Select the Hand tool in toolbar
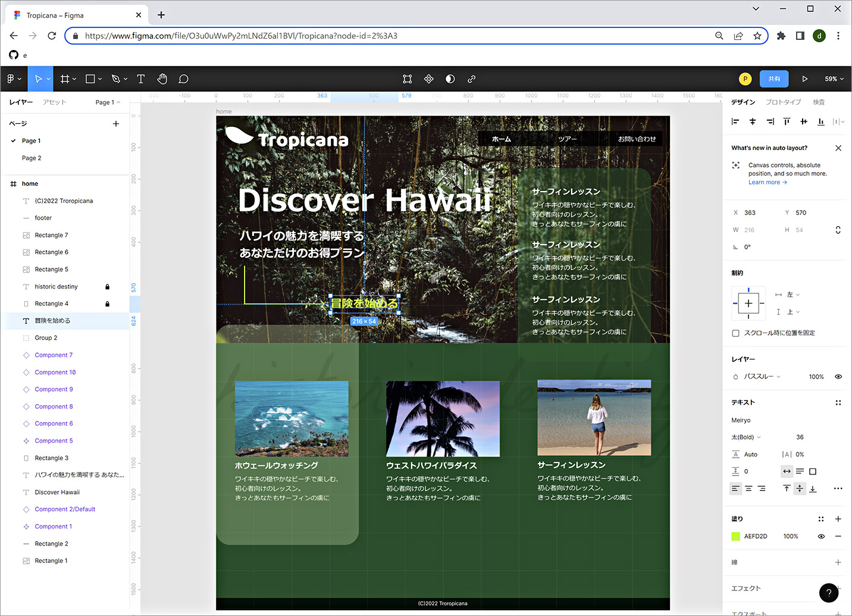The width and height of the screenshot is (852, 616). (x=162, y=79)
